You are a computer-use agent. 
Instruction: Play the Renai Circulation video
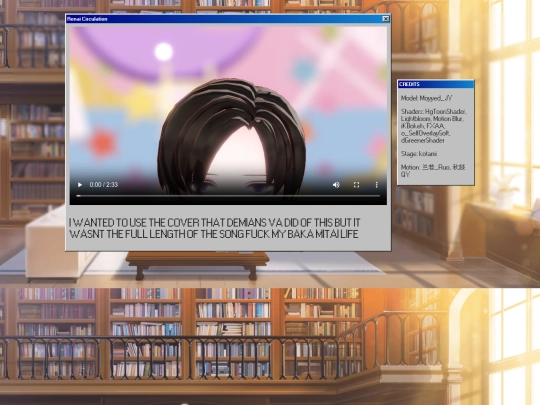[80, 185]
